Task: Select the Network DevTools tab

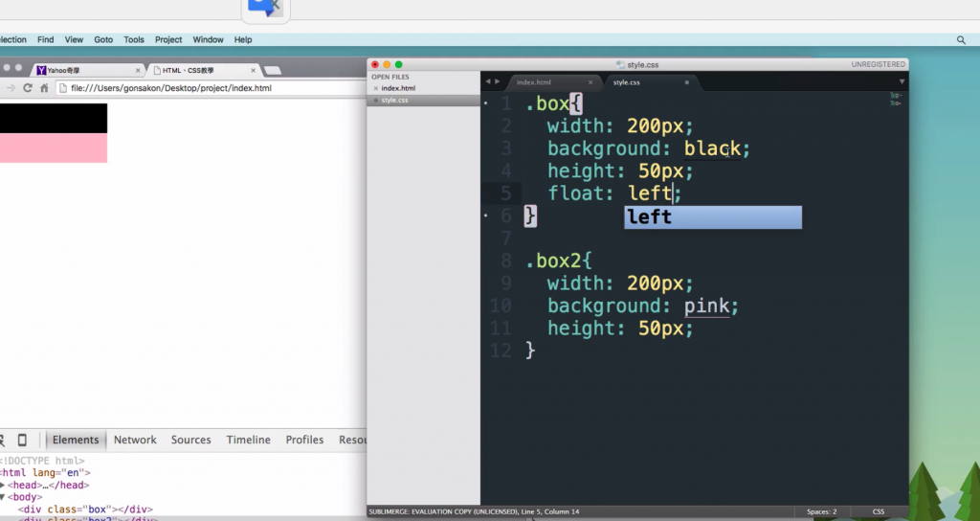Action: click(x=135, y=440)
